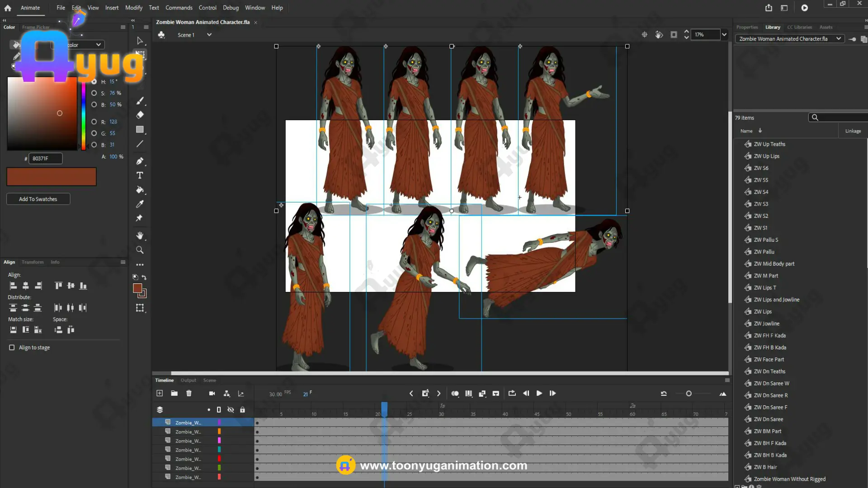
Task: Click the New Layer icon in timeline
Action: (x=160, y=394)
